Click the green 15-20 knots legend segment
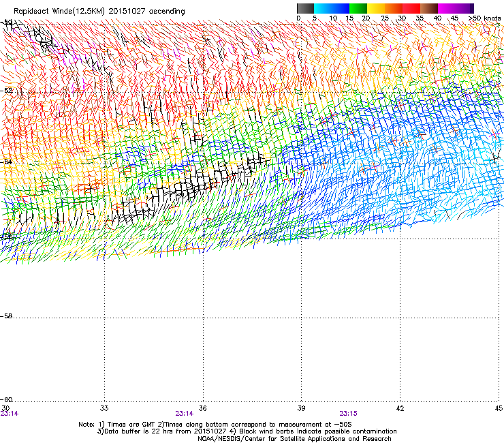 point(358,8)
